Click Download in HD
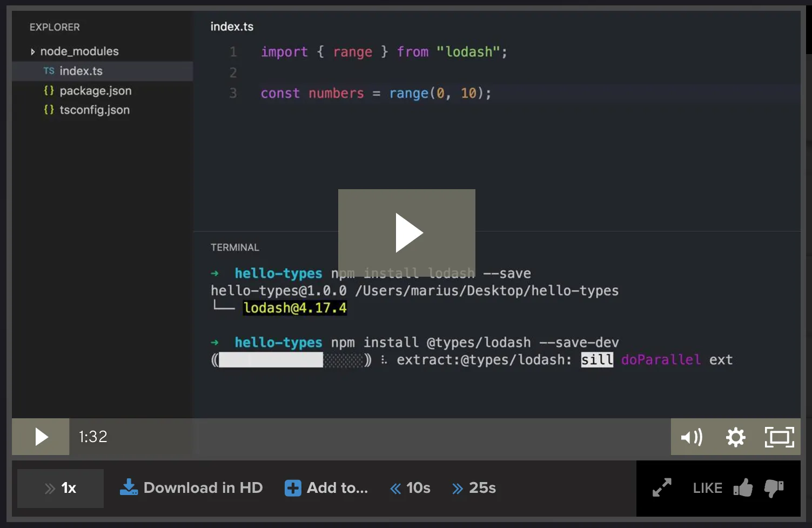Image resolution: width=812 pixels, height=528 pixels. click(203, 487)
